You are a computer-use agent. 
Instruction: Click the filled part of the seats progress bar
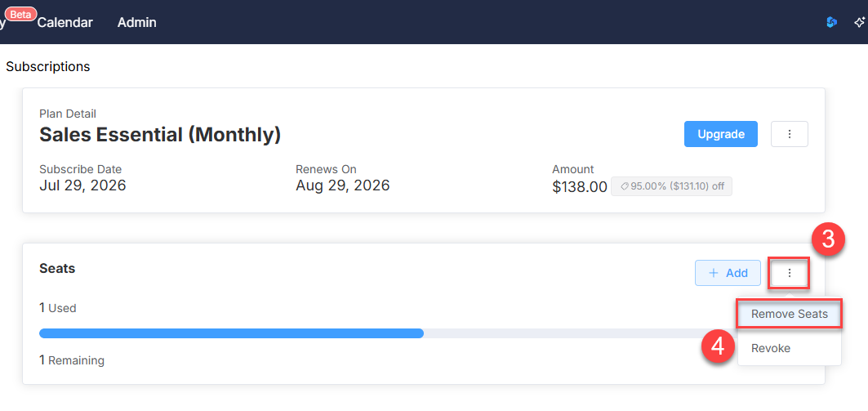tap(231, 333)
